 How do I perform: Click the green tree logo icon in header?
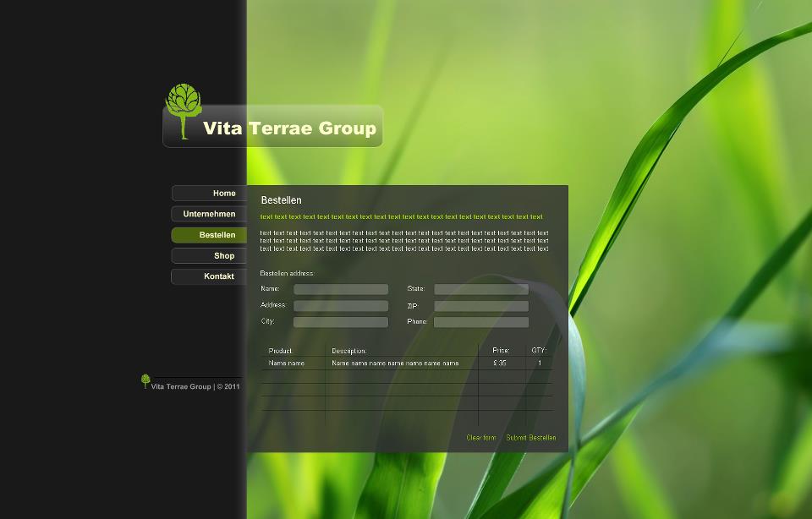pyautogui.click(x=183, y=109)
